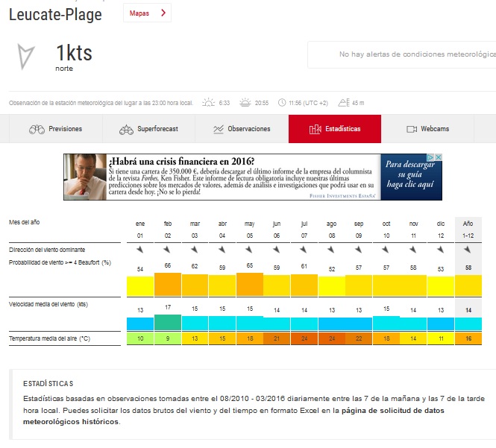Image resolution: width=496 pixels, height=448 pixels.
Task: Click the August wind direction arrow
Action: point(331,250)
